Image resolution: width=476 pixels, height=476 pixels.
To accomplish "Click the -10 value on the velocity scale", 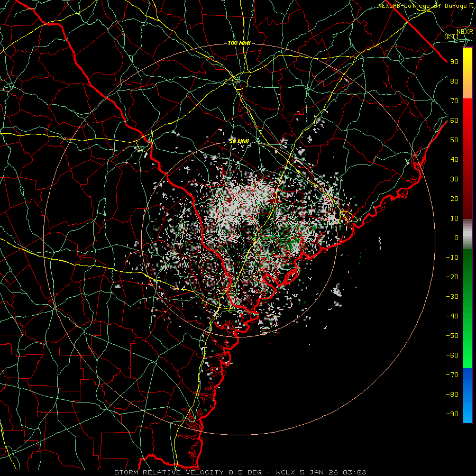I will point(452,258).
